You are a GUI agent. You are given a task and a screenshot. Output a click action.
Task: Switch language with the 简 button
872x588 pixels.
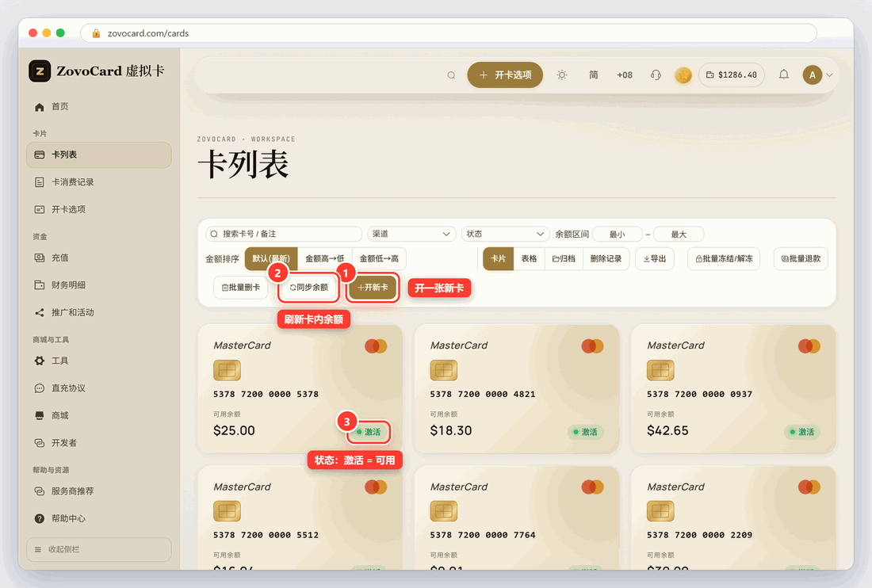pos(594,75)
